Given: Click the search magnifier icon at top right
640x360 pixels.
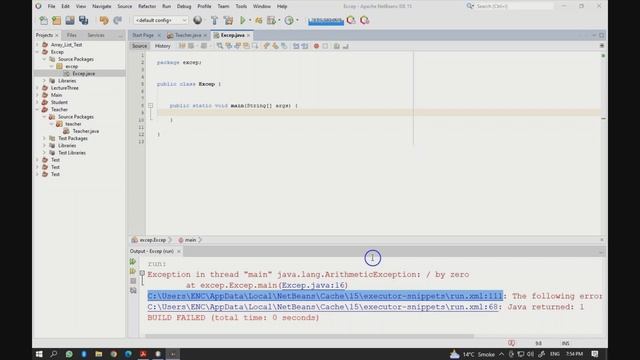Looking at the screenshot, I should (470, 6).
